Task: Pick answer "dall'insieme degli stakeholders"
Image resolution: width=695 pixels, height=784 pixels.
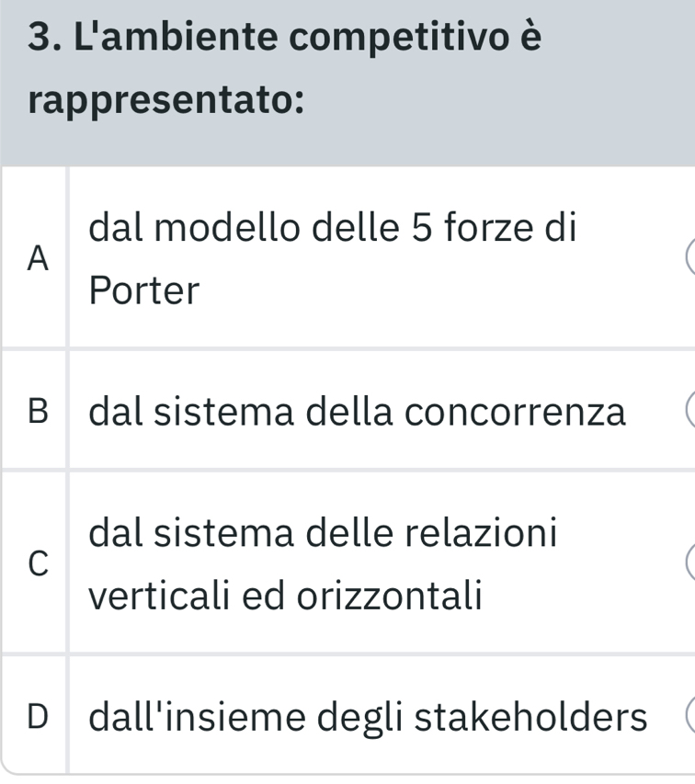Action: point(368,717)
